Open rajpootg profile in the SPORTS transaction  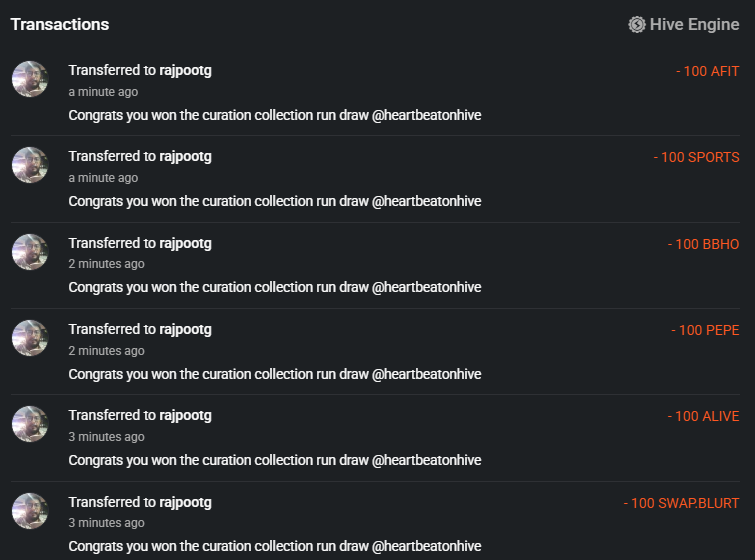pyautogui.click(x=185, y=156)
